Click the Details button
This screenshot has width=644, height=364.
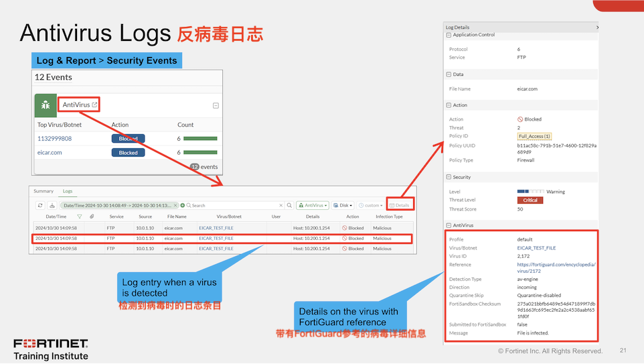[x=400, y=205]
